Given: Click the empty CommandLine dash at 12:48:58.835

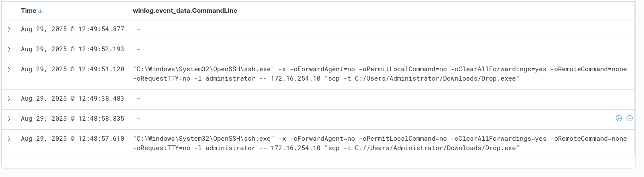Looking at the screenshot, I should coord(139,119).
